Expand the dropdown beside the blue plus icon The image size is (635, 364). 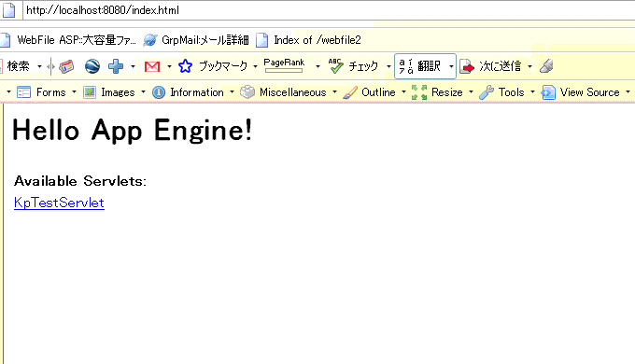[133, 66]
